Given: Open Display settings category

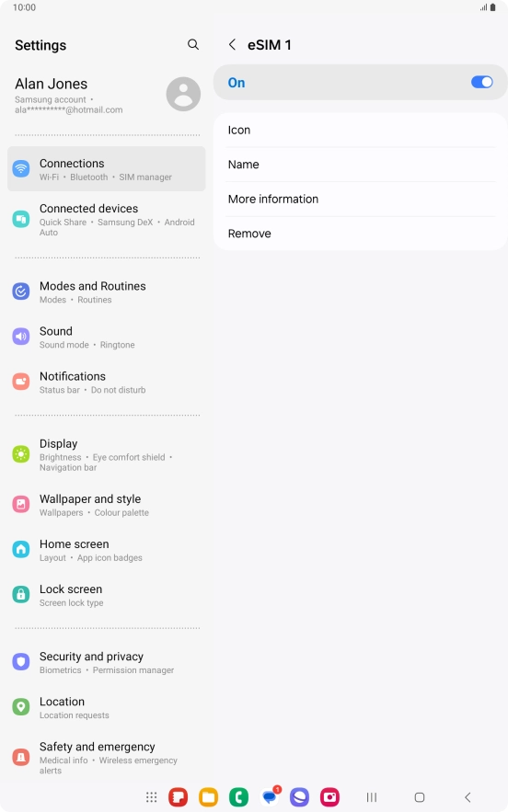Looking at the screenshot, I should pyautogui.click(x=106, y=454).
